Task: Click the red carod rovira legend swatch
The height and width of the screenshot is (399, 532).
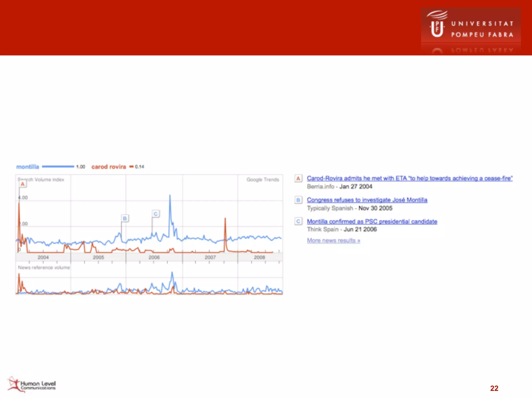Action: click(x=131, y=167)
